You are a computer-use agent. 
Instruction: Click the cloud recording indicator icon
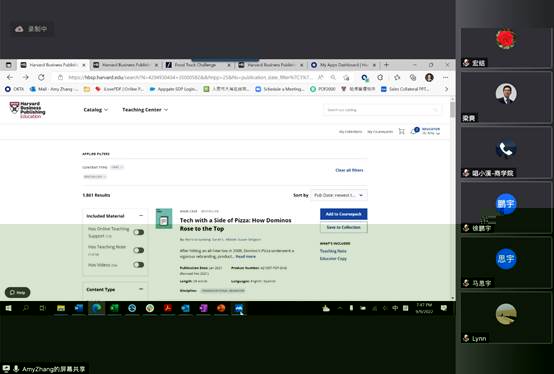(19, 29)
